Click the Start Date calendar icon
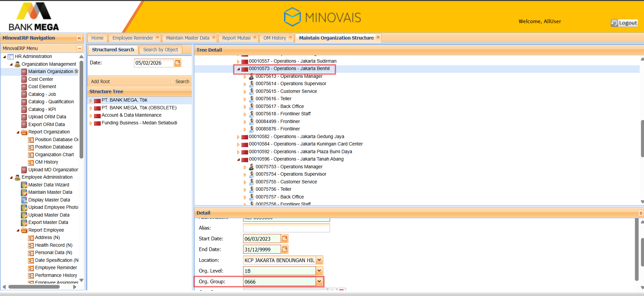 [285, 239]
